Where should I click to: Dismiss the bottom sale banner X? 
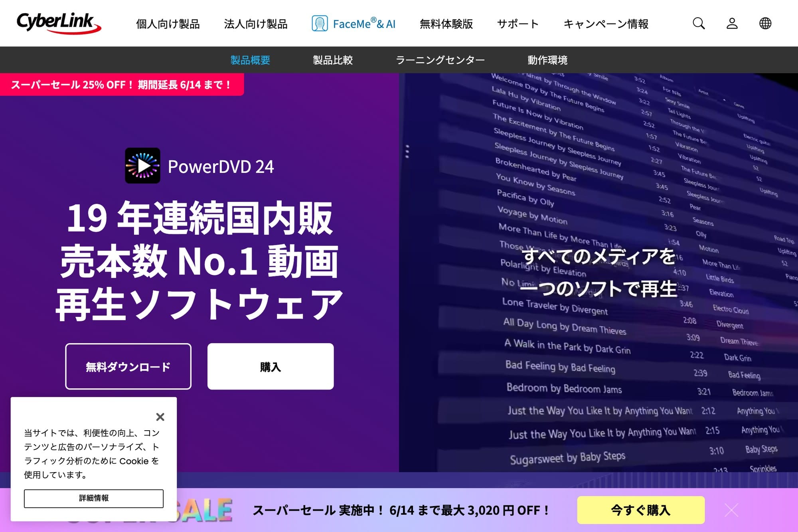(x=731, y=510)
